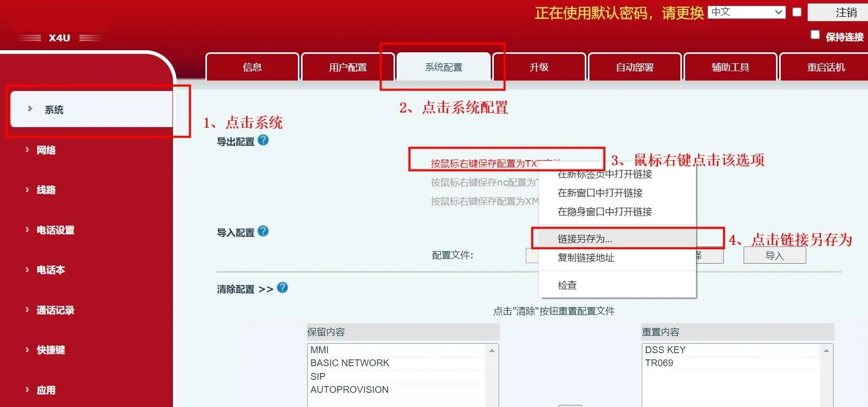Select DSS KEY in 重置内容 list
Viewport: 868px width, 407px height.
click(x=665, y=350)
